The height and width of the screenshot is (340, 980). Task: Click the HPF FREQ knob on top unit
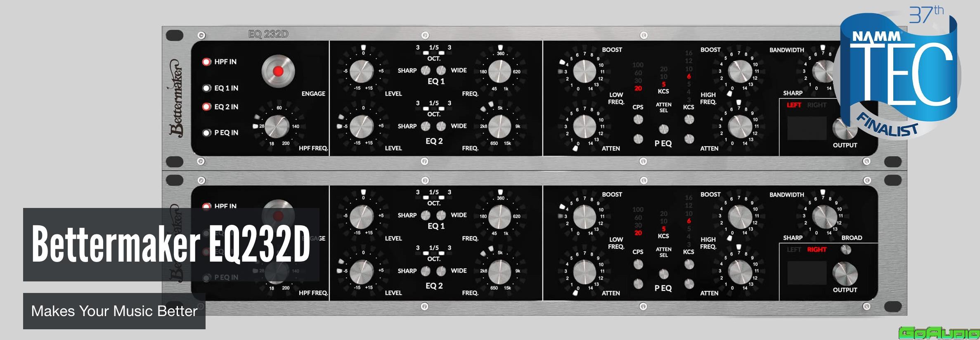pyautogui.click(x=277, y=126)
